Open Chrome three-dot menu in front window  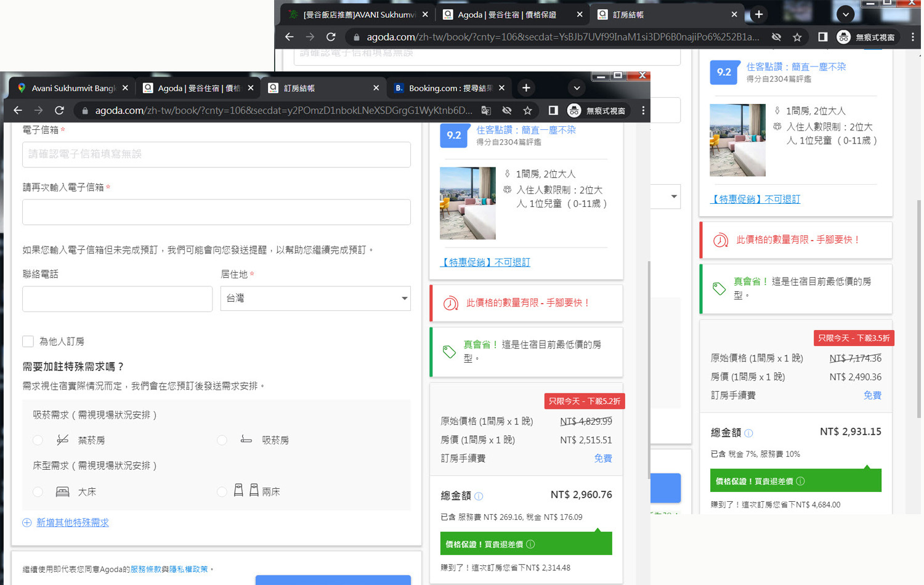(643, 110)
